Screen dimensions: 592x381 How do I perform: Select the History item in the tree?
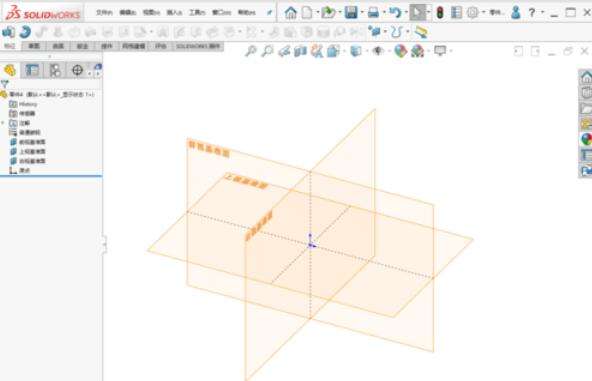[x=24, y=104]
